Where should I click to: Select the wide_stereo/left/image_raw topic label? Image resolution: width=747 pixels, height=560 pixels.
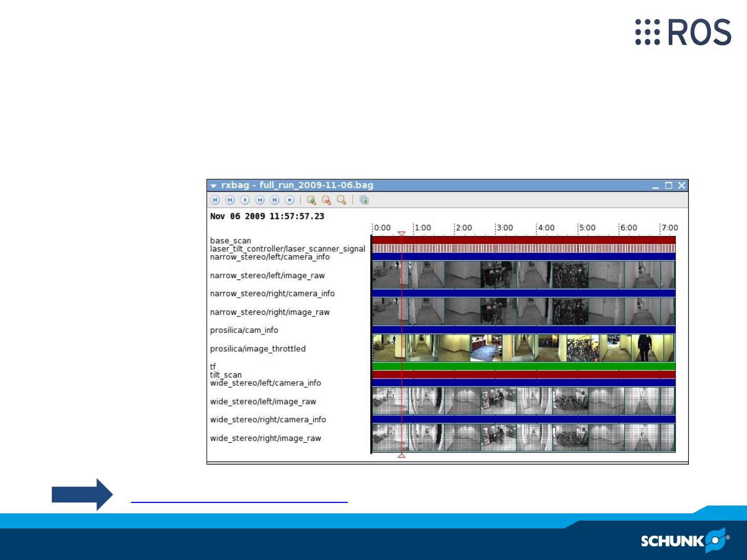[263, 402]
